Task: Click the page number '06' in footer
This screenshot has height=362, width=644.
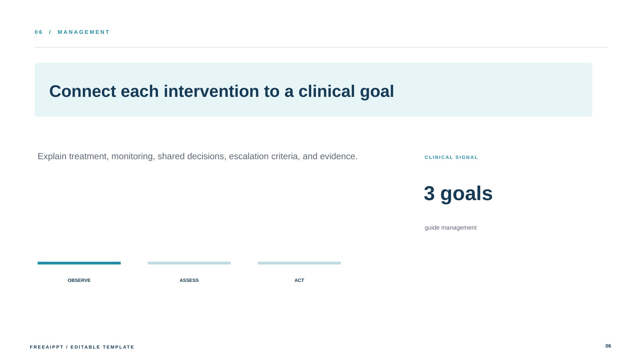Action: pyautogui.click(x=608, y=346)
